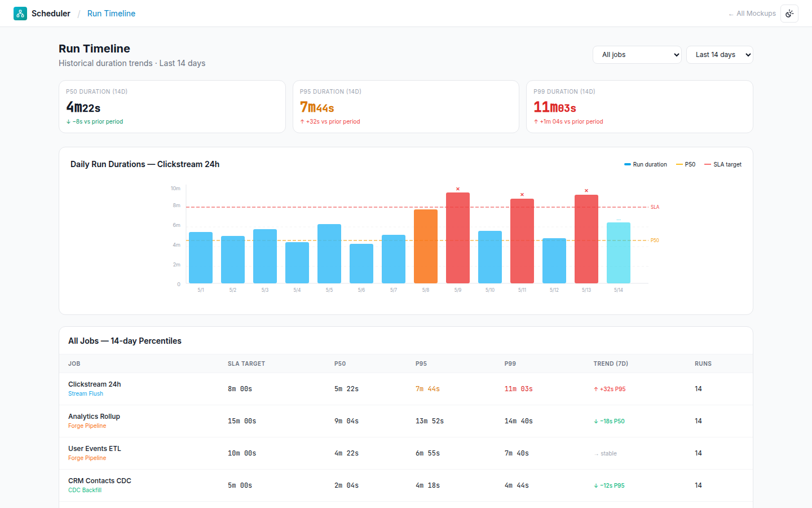812x508 pixels.
Task: Click the 11m 03s P99 value
Action: (518, 389)
